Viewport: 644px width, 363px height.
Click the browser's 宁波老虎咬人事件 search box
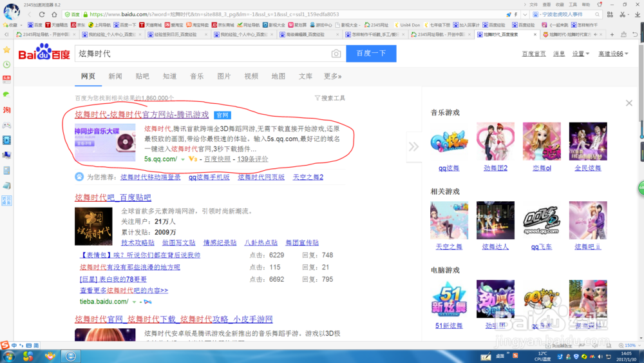(x=567, y=14)
